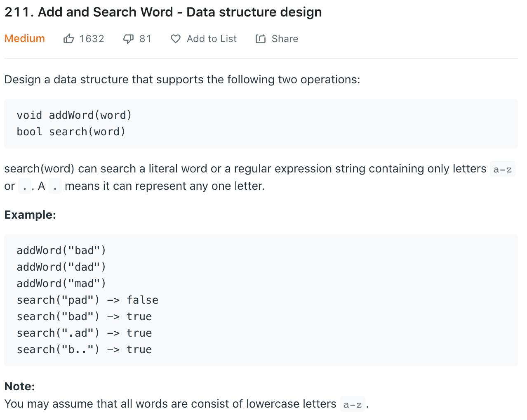527x420 pixels.
Task: Click the addWord("bad") example line
Action: tap(61, 250)
